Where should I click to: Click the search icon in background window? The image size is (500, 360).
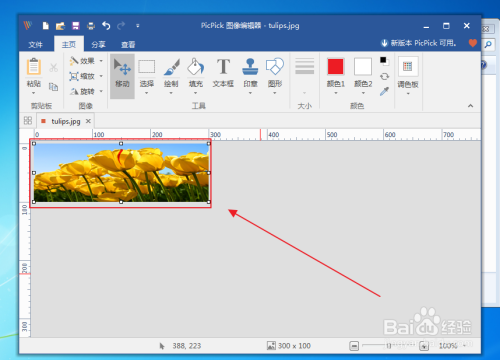click(x=488, y=44)
